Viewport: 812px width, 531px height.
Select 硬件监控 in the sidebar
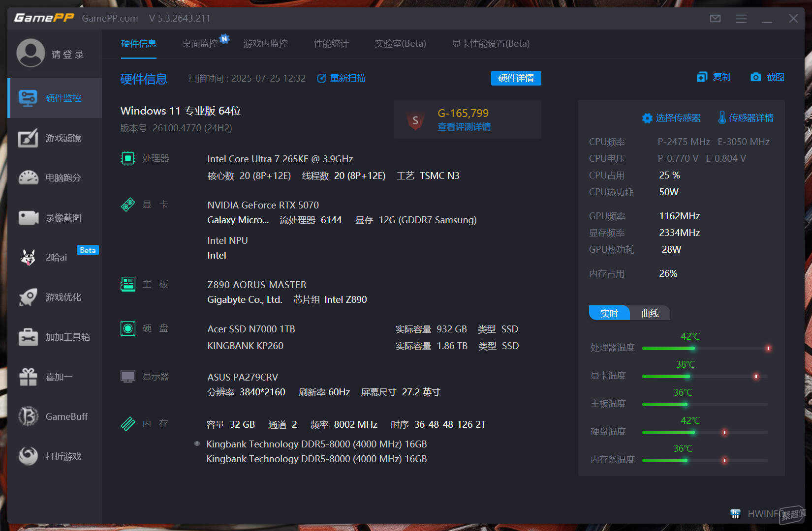pyautogui.click(x=55, y=98)
